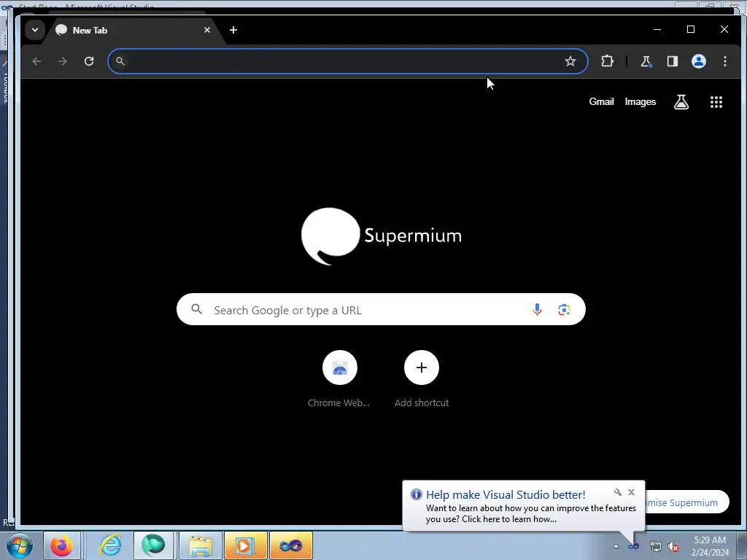Open the muted volume tray icon
747x560 pixels.
pos(673,546)
